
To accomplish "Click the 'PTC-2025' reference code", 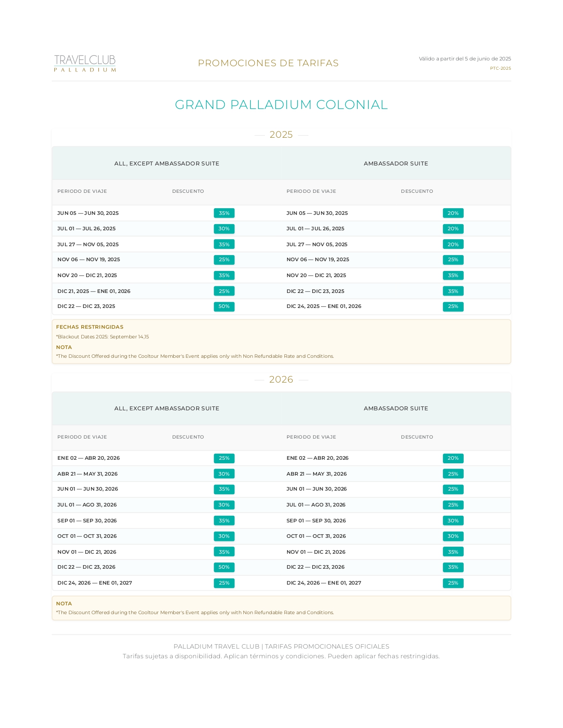I will tap(500, 68).
